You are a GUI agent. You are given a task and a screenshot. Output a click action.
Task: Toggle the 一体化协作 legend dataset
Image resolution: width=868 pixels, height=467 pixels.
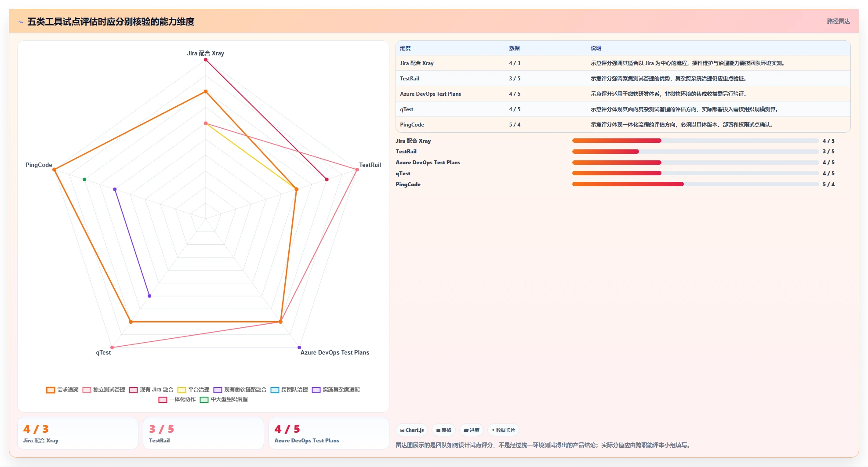pyautogui.click(x=177, y=399)
